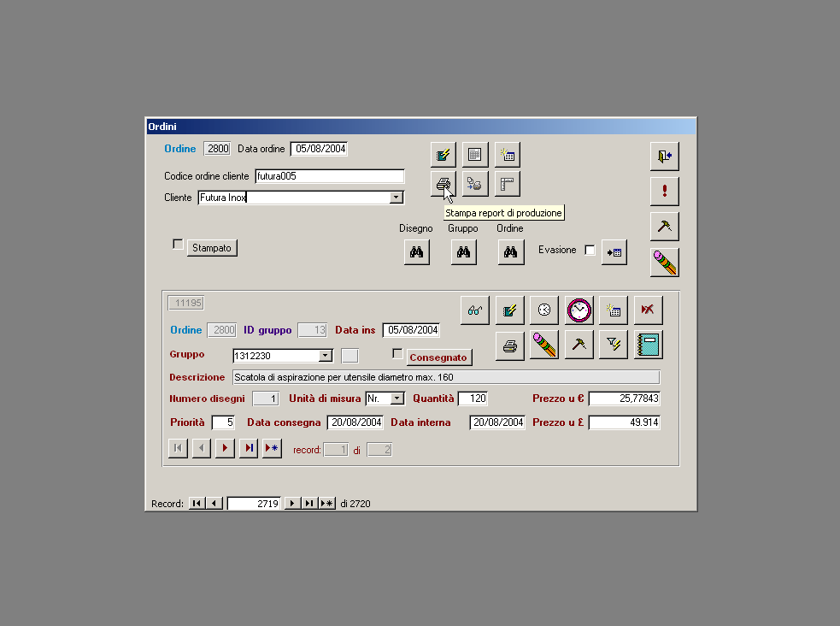Click the edit pencil-lightning icon in detail panel
Screen dimensions: 840x626
click(509, 310)
